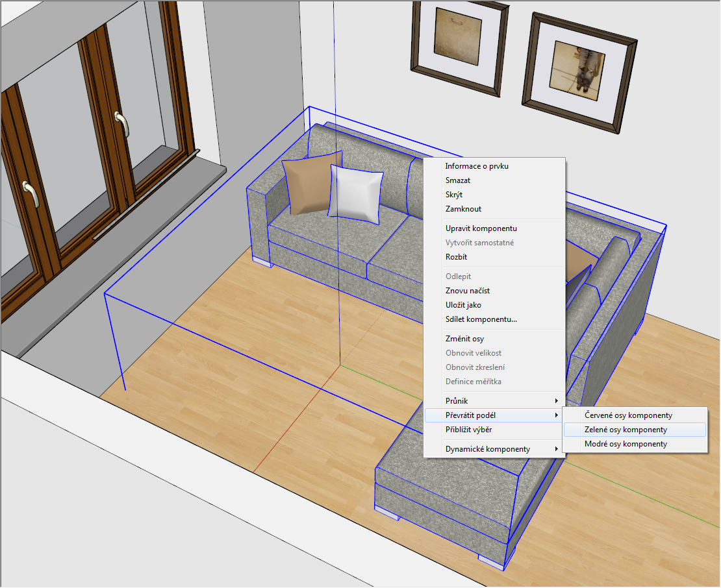Choose Uložit jako from context menu
Image resolution: width=721 pixels, height=588 pixels.
point(463,305)
